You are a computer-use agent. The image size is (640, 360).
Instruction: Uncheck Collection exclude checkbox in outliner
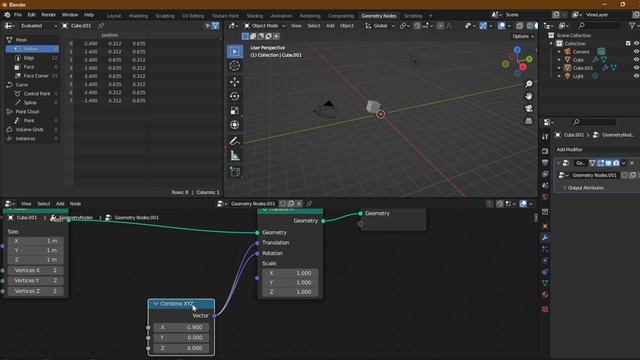628,43
